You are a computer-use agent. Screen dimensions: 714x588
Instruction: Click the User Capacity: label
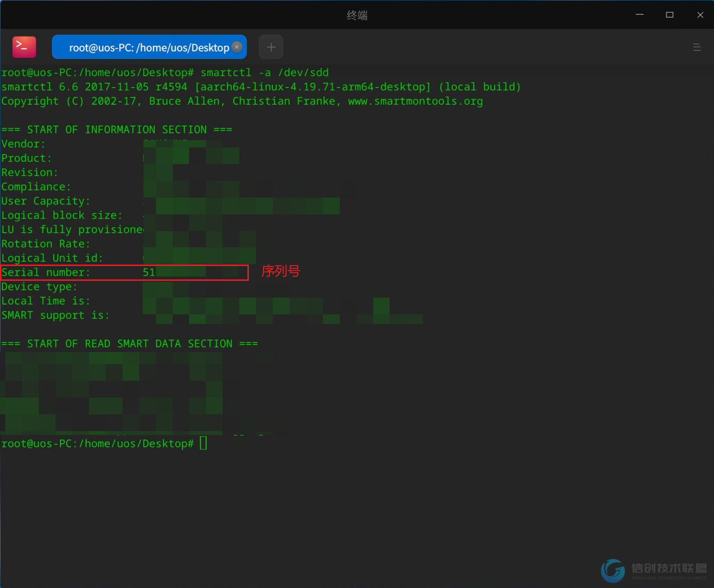[46, 201]
